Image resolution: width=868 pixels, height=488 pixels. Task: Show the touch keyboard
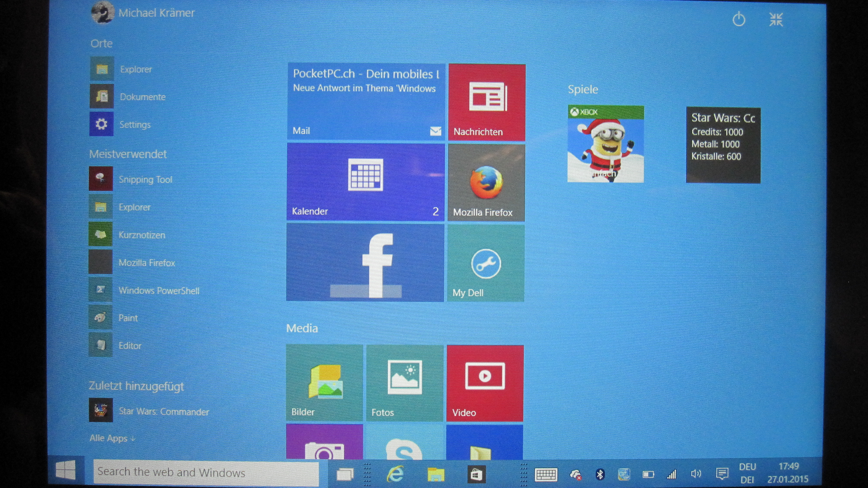click(x=546, y=475)
